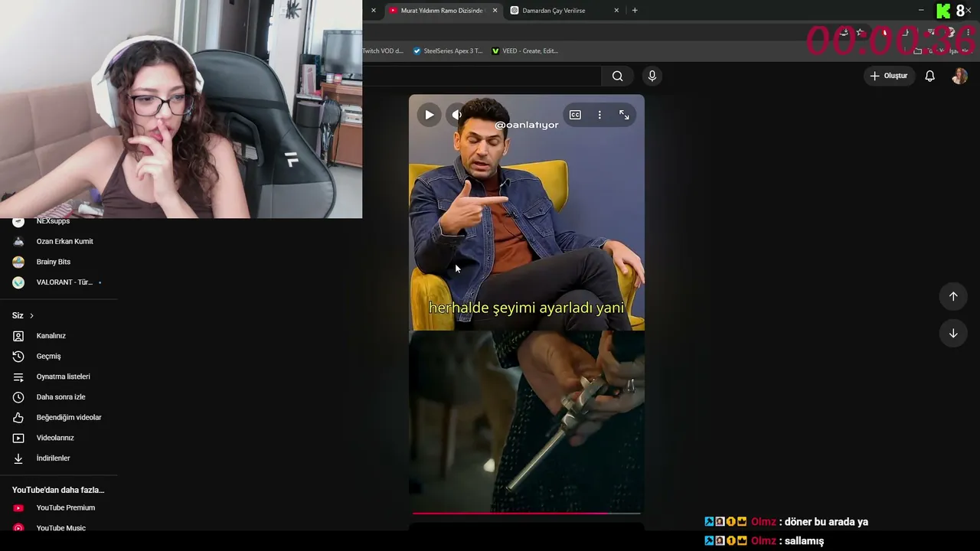
Task: Start voice search with the microphone
Action: pyautogui.click(x=652, y=76)
